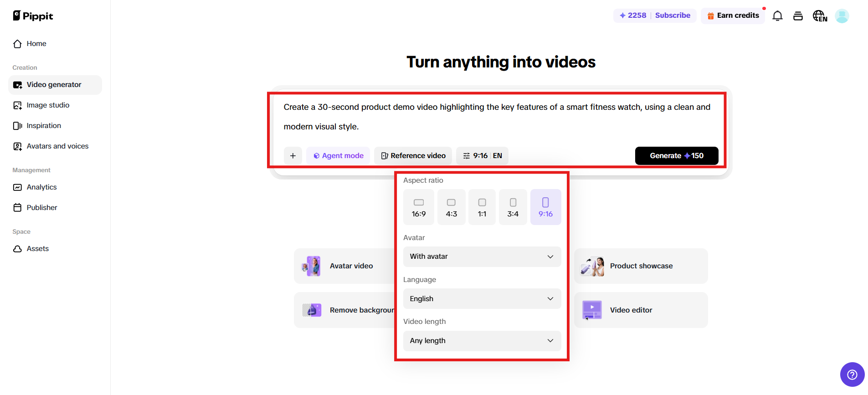The image size is (868, 395).
Task: Click into the video prompt text box
Action: pyautogui.click(x=497, y=117)
